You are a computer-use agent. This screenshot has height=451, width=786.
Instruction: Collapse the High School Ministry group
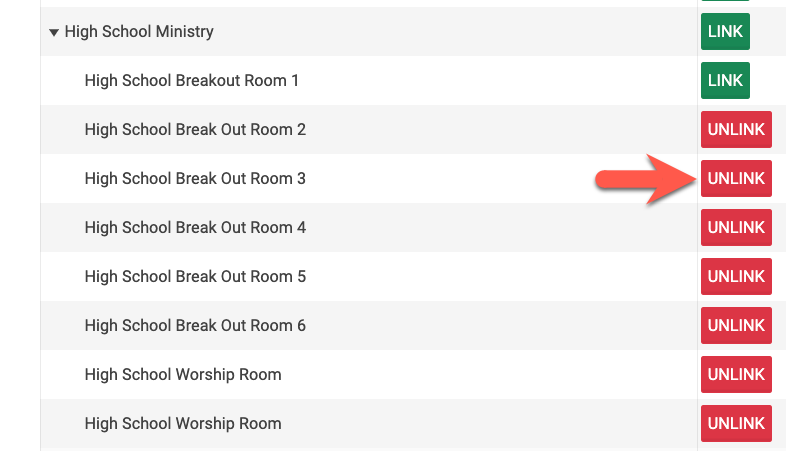click(54, 32)
